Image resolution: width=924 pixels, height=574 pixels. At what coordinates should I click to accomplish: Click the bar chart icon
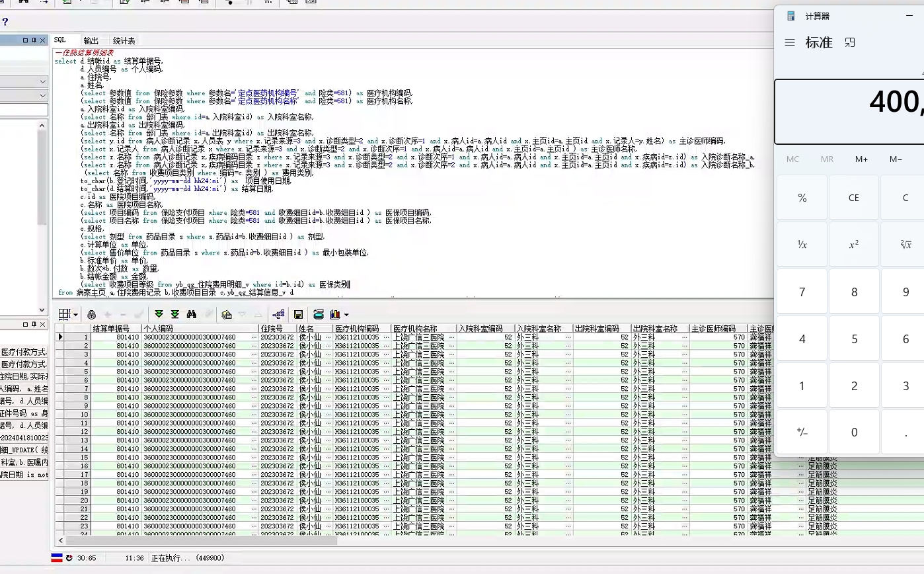pyautogui.click(x=336, y=315)
